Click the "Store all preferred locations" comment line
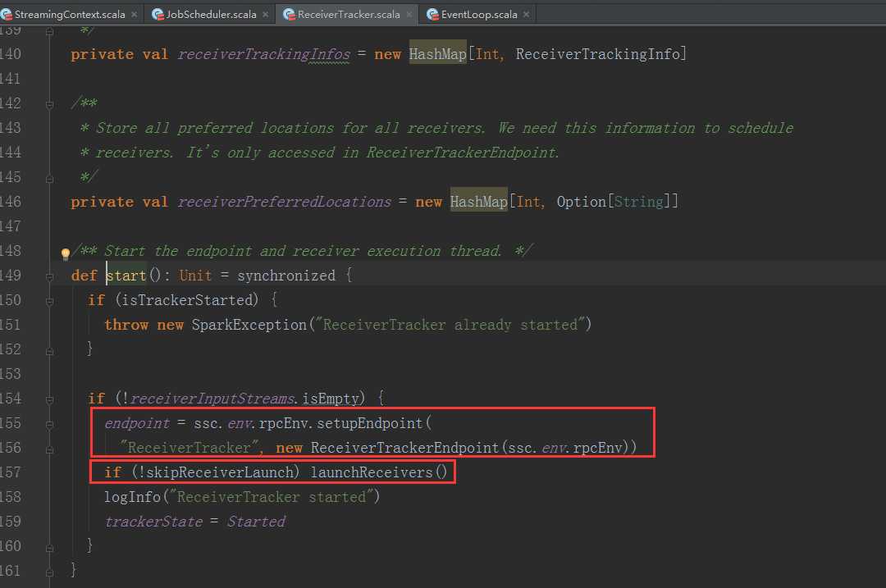Viewport: 886px width, 588px height. [436, 128]
